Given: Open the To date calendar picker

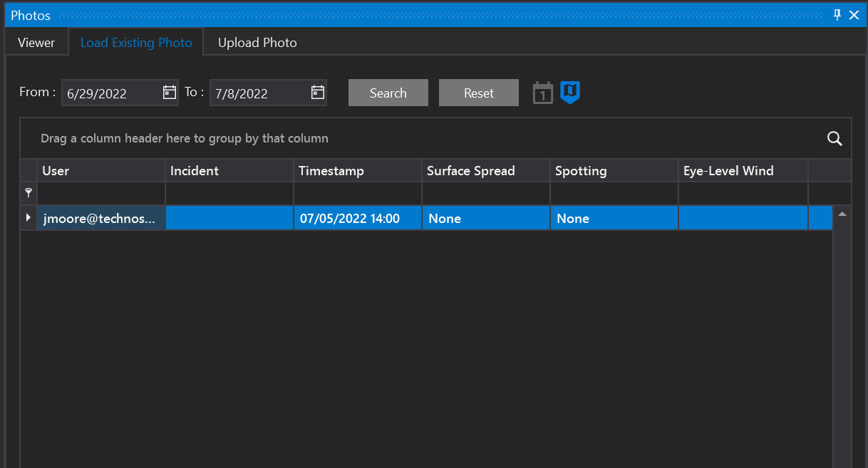Looking at the screenshot, I should click(318, 93).
